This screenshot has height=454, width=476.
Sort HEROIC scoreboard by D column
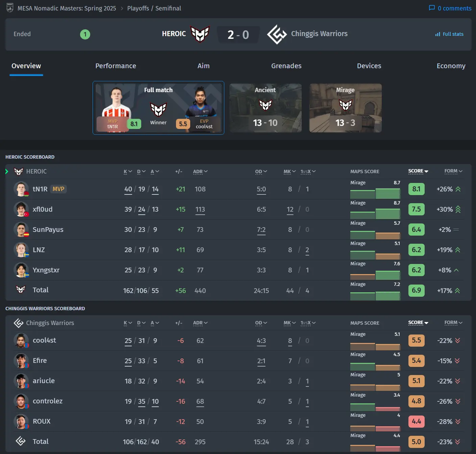pos(141,171)
